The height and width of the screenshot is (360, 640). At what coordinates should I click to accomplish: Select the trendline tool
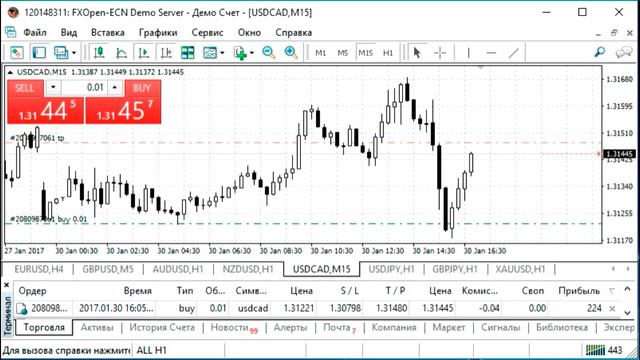tap(514, 53)
